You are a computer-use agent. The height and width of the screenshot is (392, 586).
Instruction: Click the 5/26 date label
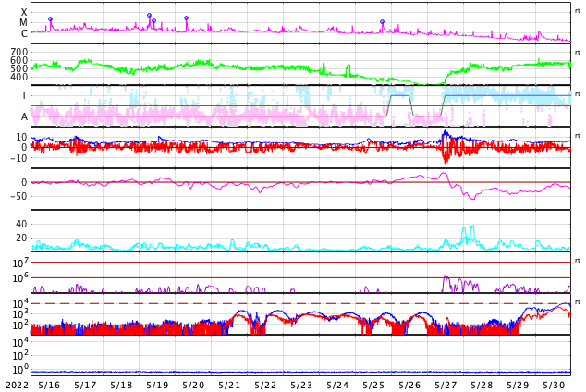click(409, 386)
